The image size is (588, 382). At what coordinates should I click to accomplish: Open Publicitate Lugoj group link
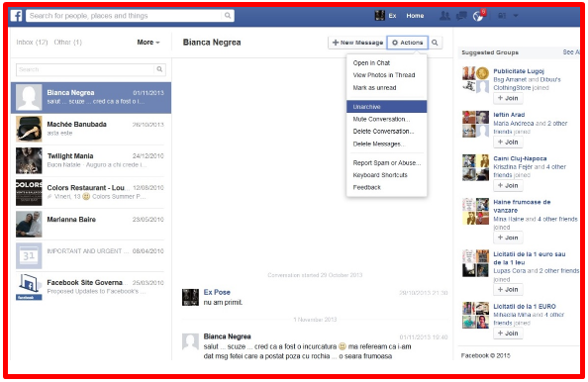click(x=519, y=71)
